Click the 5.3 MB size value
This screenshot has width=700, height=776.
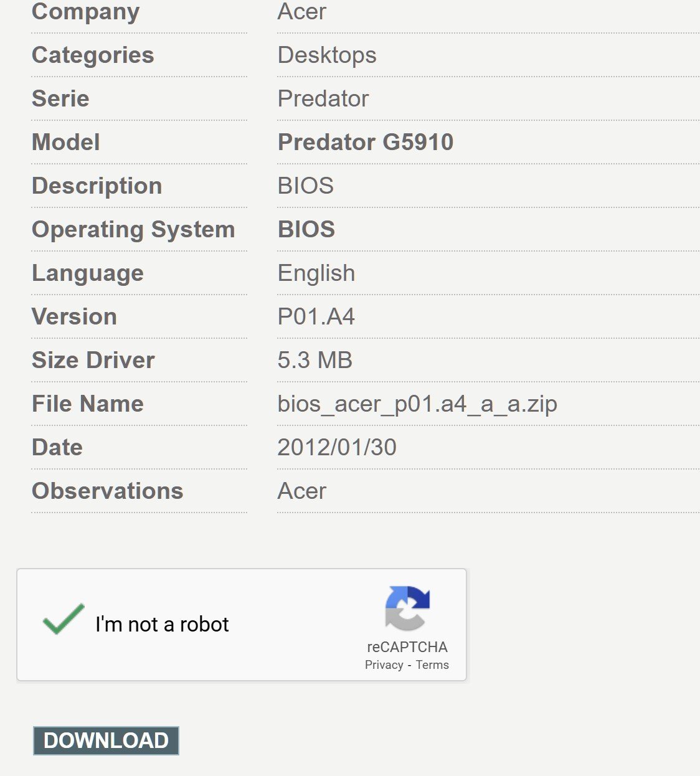pyautogui.click(x=315, y=360)
